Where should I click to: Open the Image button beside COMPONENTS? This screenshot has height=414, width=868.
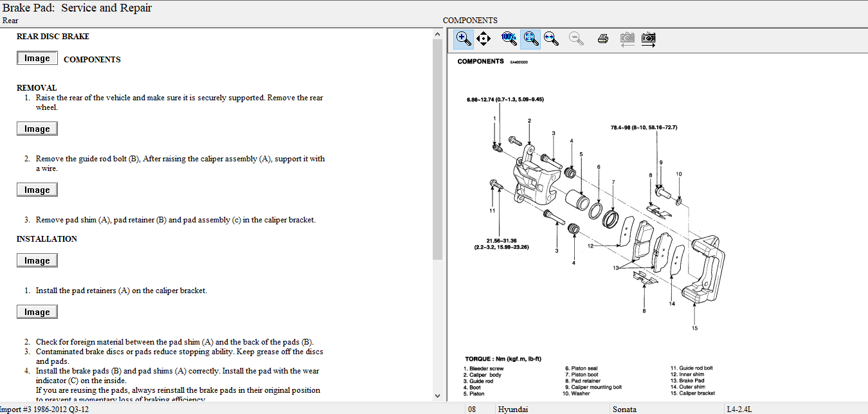tap(37, 59)
